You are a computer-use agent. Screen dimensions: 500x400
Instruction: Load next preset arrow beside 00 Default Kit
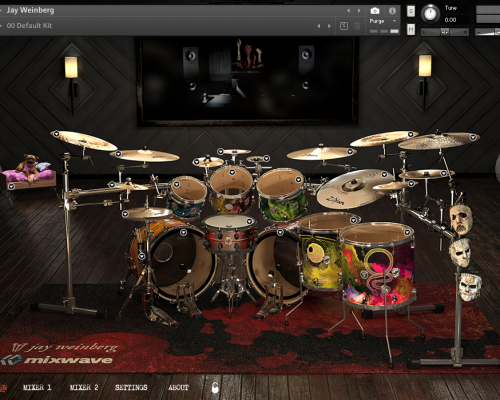(x=329, y=26)
